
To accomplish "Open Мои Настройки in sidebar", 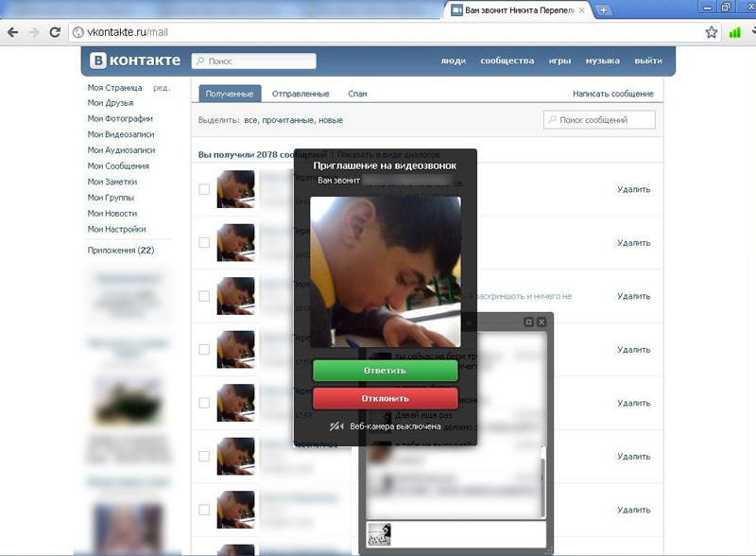I will click(116, 229).
